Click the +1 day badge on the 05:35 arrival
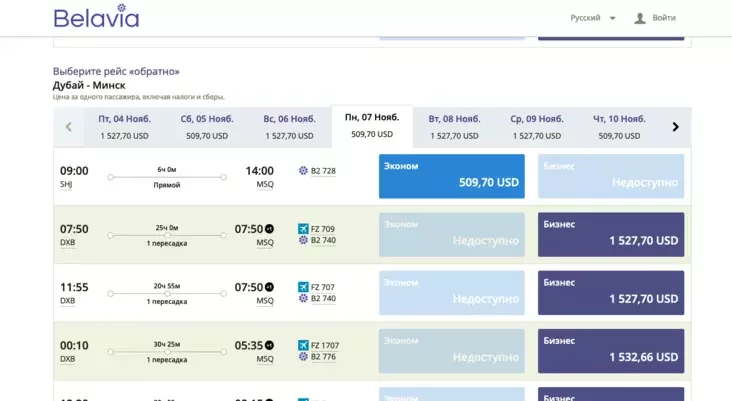This screenshot has height=401, width=732. click(269, 346)
